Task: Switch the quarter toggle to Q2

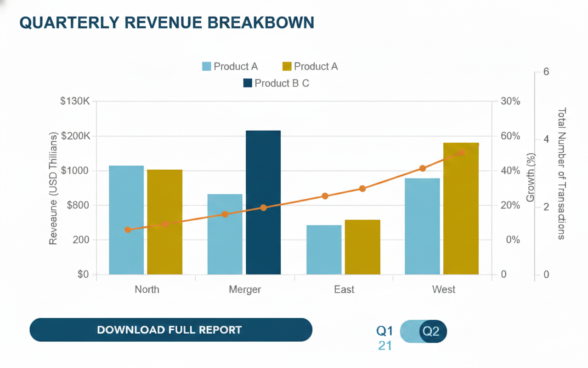Action: click(x=432, y=331)
